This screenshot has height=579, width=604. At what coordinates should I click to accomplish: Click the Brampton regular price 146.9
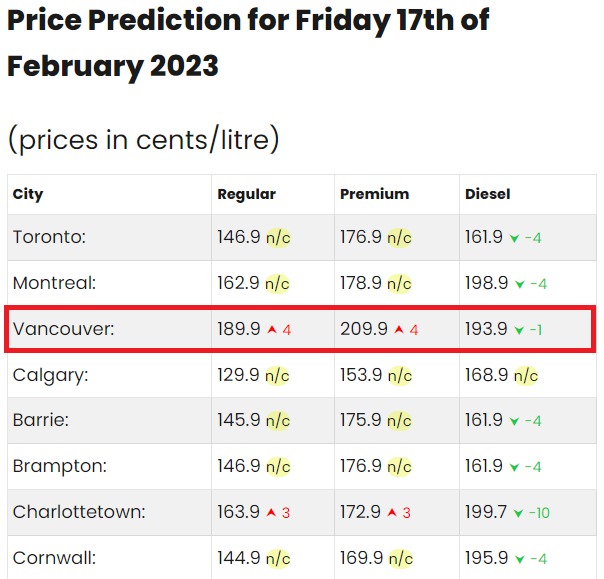click(239, 466)
